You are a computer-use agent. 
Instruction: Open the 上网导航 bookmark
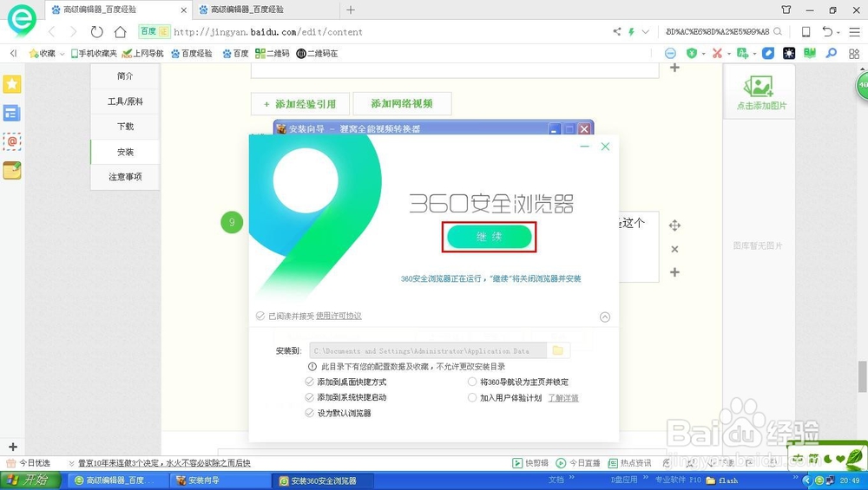coord(143,53)
